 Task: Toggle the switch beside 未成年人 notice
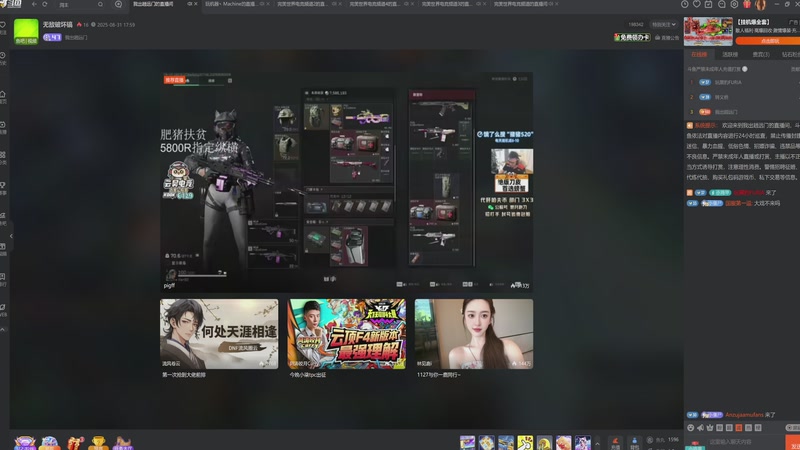click(x=745, y=69)
